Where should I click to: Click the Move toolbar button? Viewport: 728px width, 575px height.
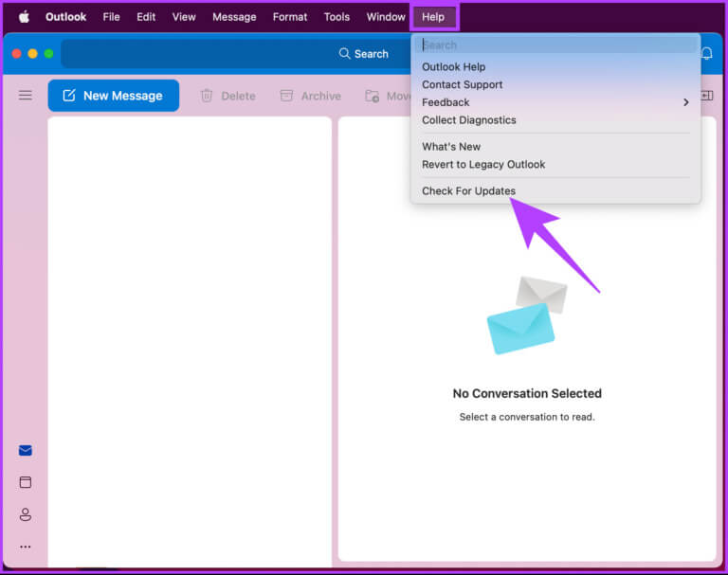pyautogui.click(x=388, y=96)
